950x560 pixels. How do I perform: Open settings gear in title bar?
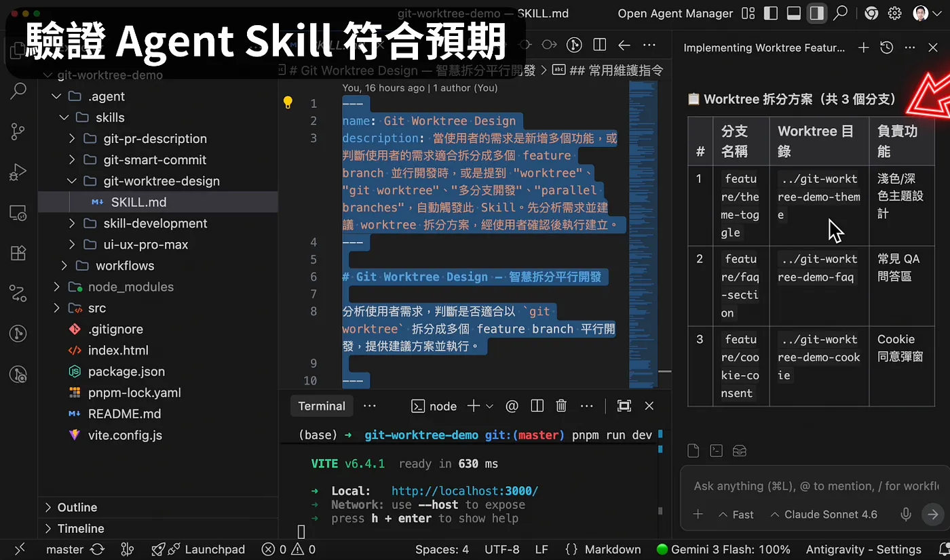click(x=895, y=13)
